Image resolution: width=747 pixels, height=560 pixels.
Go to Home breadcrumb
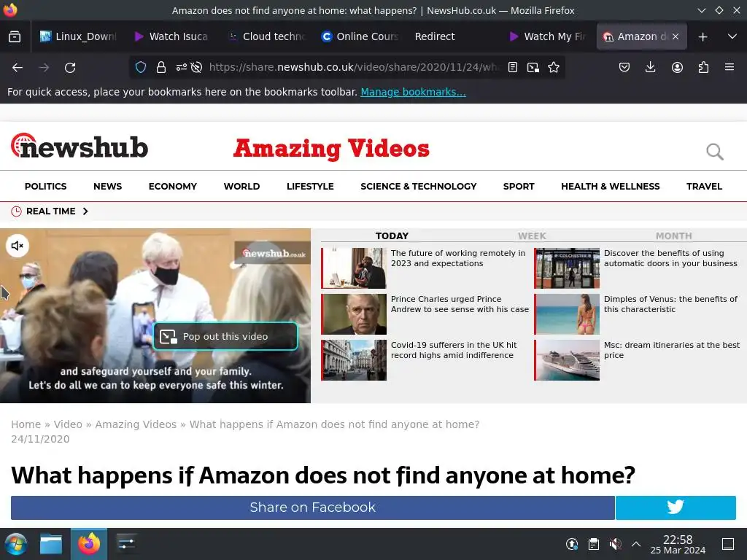(26, 424)
